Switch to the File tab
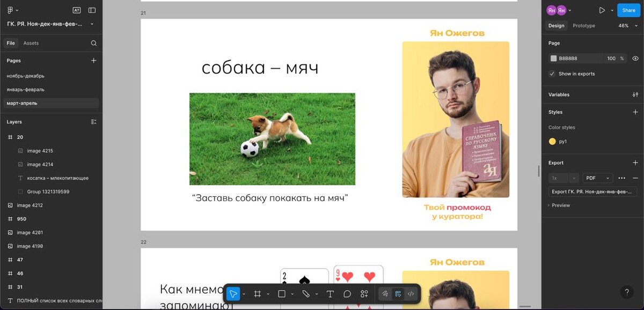This screenshot has height=310, width=644. (11, 43)
